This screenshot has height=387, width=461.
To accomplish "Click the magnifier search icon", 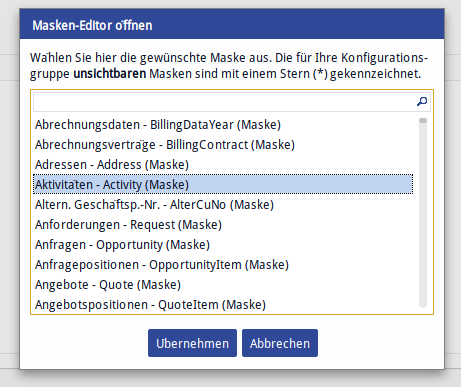I will click(422, 101).
